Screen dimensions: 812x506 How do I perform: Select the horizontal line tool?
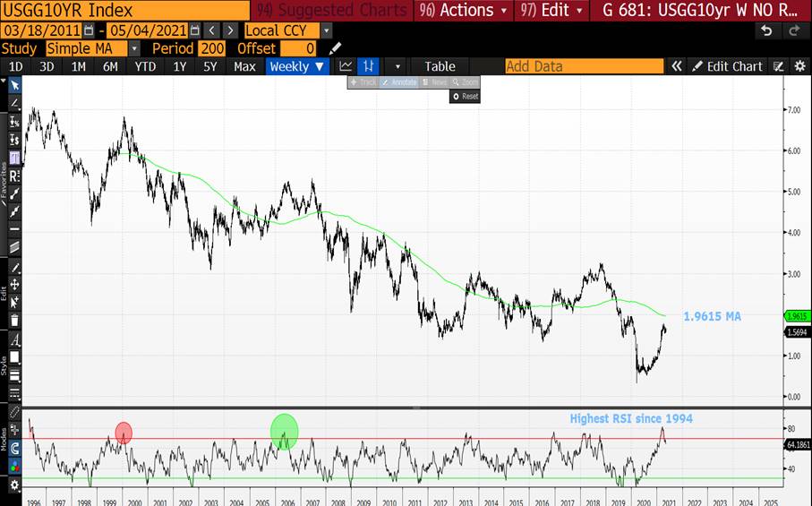(x=14, y=229)
